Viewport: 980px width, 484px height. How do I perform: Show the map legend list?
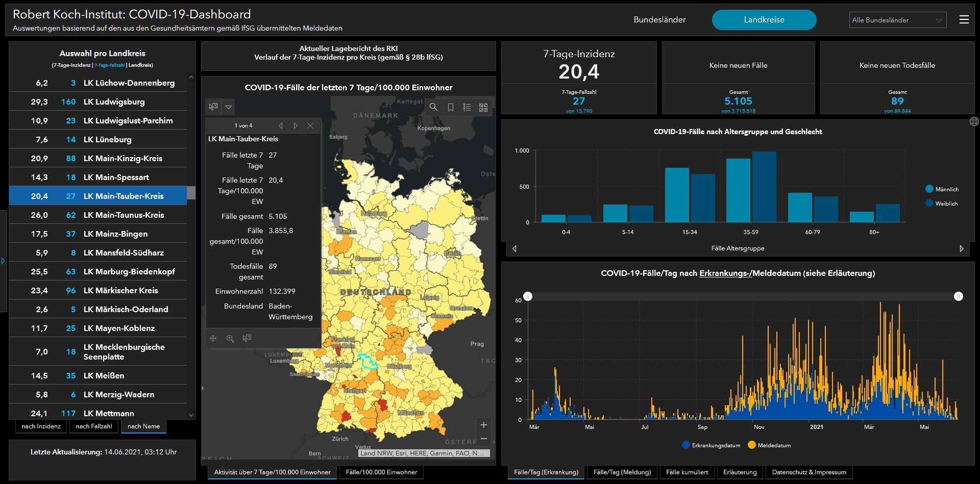pyautogui.click(x=467, y=107)
